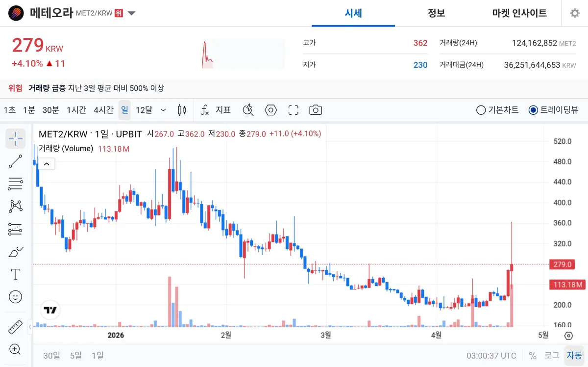The width and height of the screenshot is (588, 367).
Task: Enter fullscreen chart mode
Action: tap(294, 110)
